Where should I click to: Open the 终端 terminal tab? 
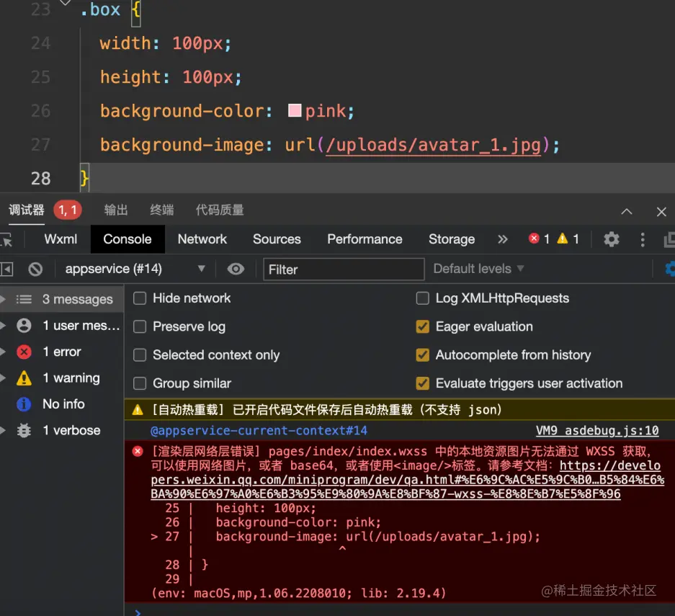click(x=162, y=210)
